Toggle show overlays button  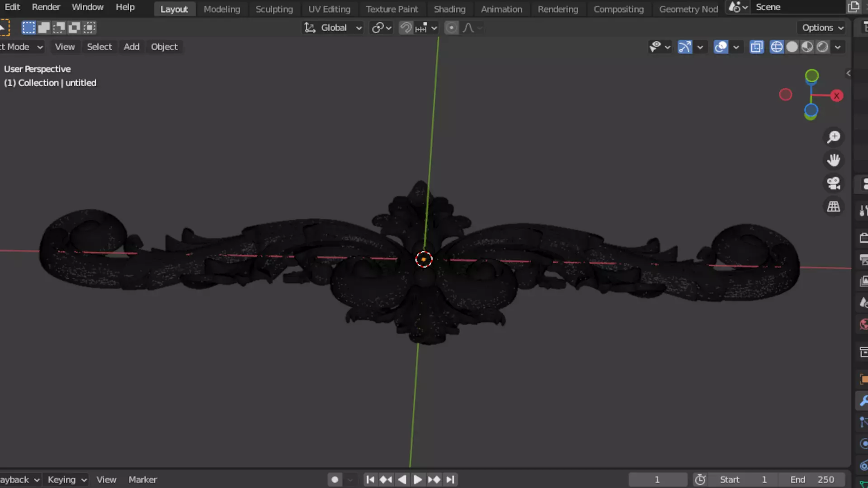coord(721,47)
